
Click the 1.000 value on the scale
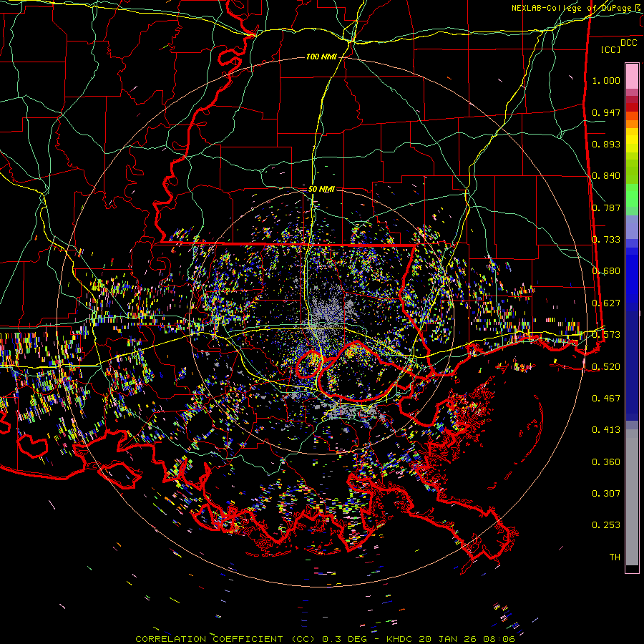606,80
